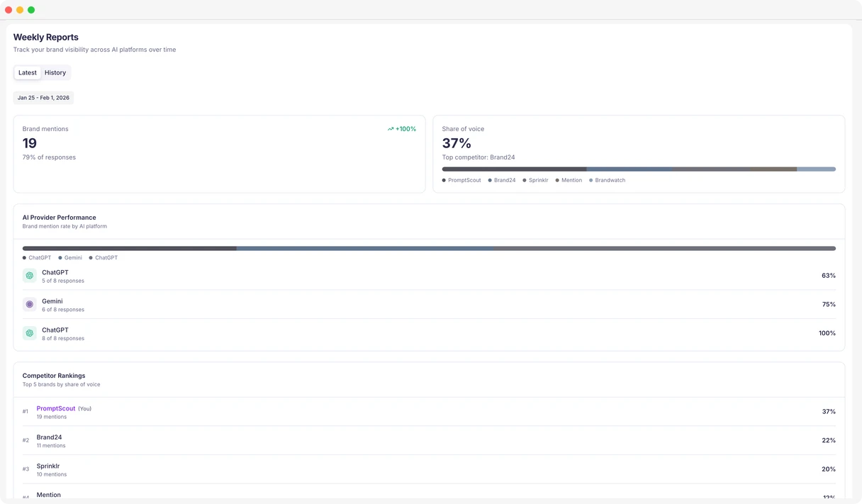Click the Share of voice progress bar

(x=638, y=169)
